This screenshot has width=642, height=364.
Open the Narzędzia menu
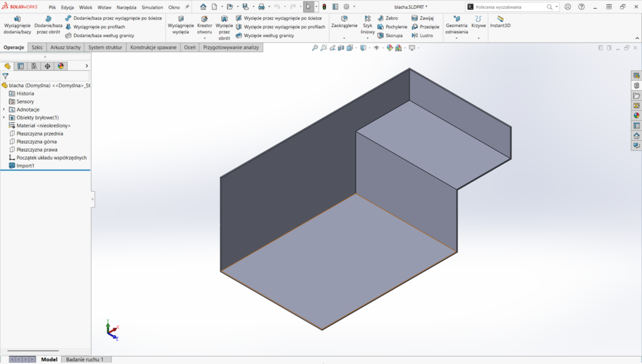point(126,8)
